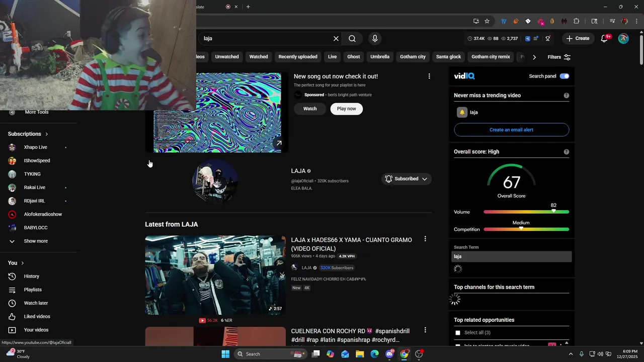Click the Create button
Image resolution: width=644 pixels, height=362 pixels.
577,39
